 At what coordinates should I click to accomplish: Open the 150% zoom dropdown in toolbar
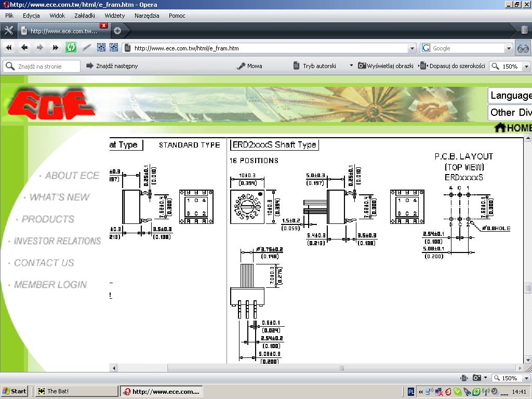pyautogui.click(x=526, y=66)
